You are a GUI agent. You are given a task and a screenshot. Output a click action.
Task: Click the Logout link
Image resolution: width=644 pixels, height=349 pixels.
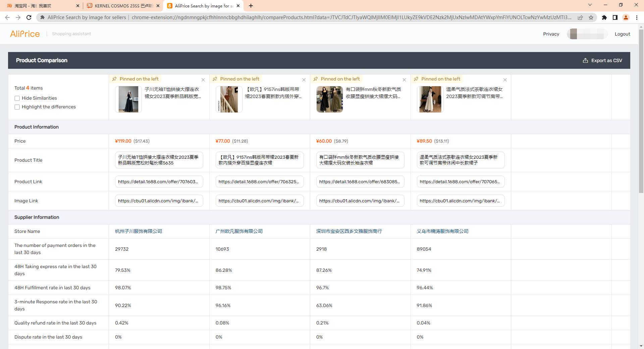pos(622,34)
